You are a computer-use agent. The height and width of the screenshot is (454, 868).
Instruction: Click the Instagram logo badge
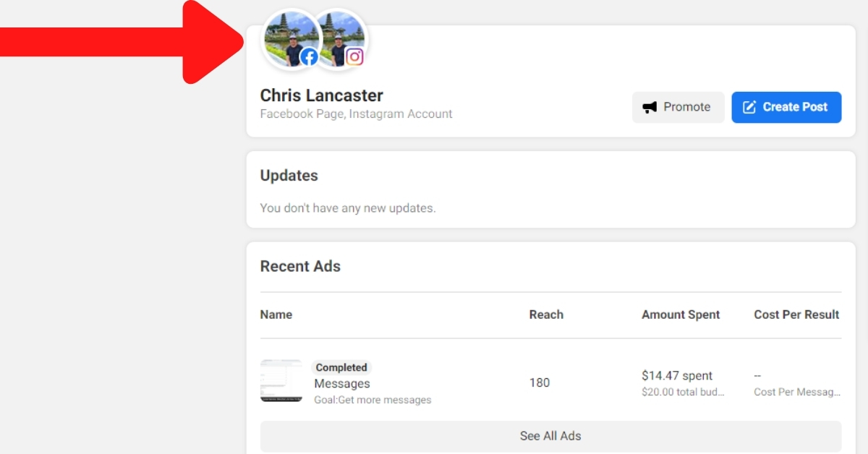(354, 57)
